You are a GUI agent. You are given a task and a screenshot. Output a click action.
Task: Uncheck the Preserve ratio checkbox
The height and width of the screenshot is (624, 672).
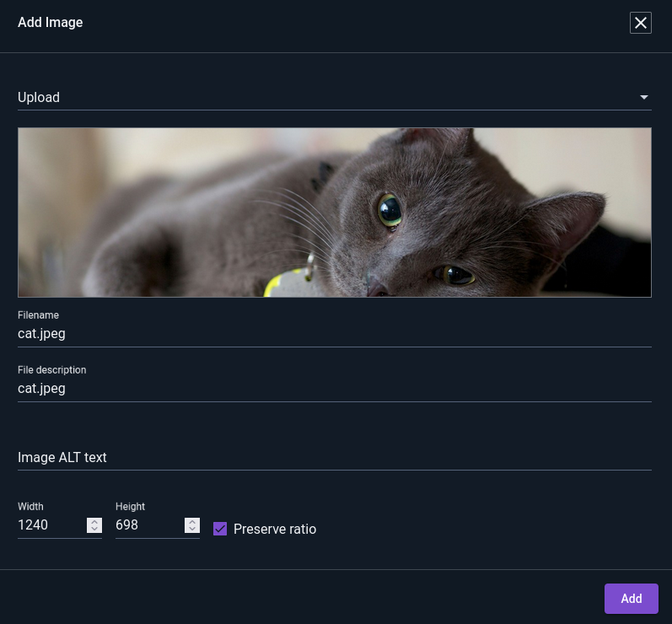(220, 529)
